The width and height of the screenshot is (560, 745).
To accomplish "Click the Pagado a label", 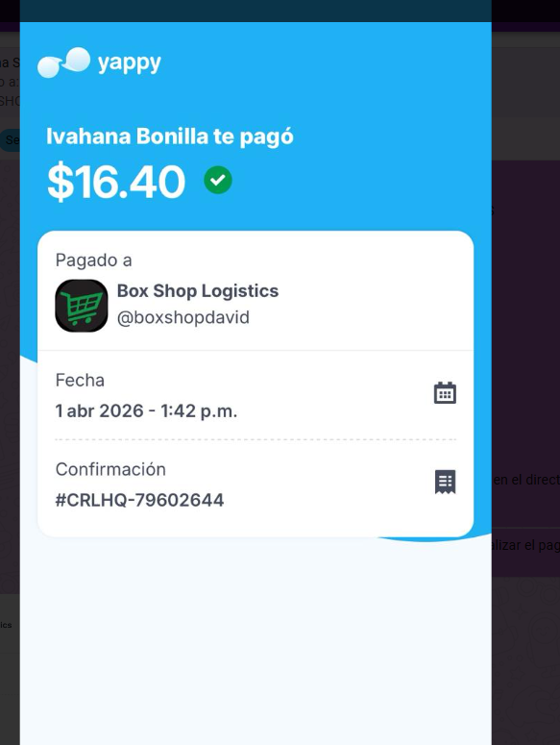I will 93,261.
